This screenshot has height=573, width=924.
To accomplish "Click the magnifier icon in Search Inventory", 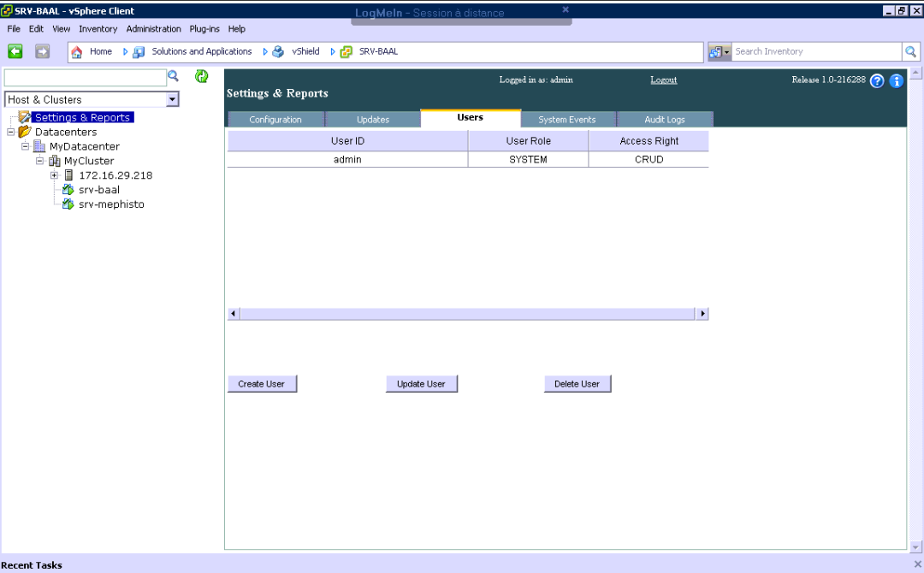I will tap(911, 52).
